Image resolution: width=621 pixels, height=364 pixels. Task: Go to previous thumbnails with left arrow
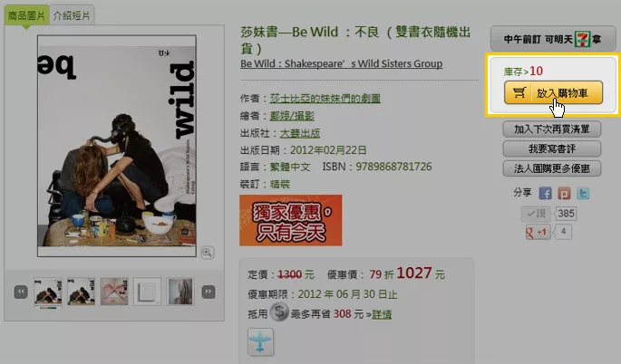click(21, 292)
